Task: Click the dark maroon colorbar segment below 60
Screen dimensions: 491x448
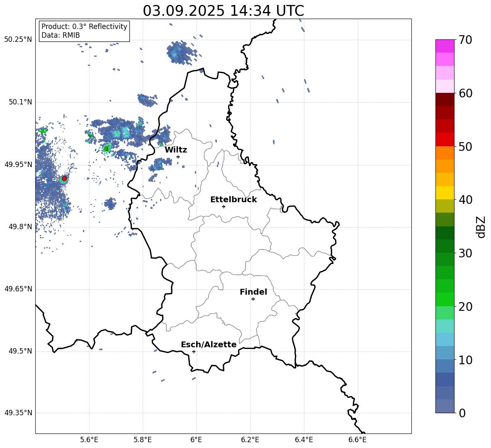Action: 445,99
